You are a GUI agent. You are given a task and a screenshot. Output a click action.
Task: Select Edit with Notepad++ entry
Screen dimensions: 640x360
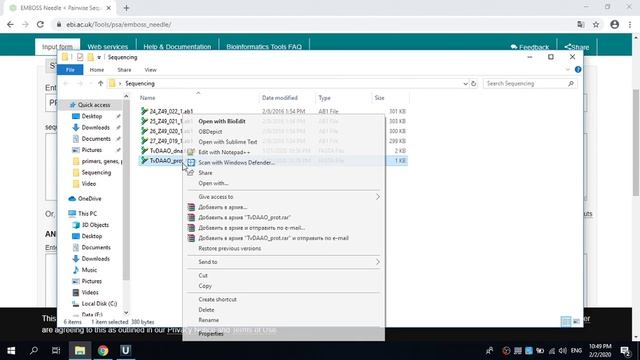224,152
